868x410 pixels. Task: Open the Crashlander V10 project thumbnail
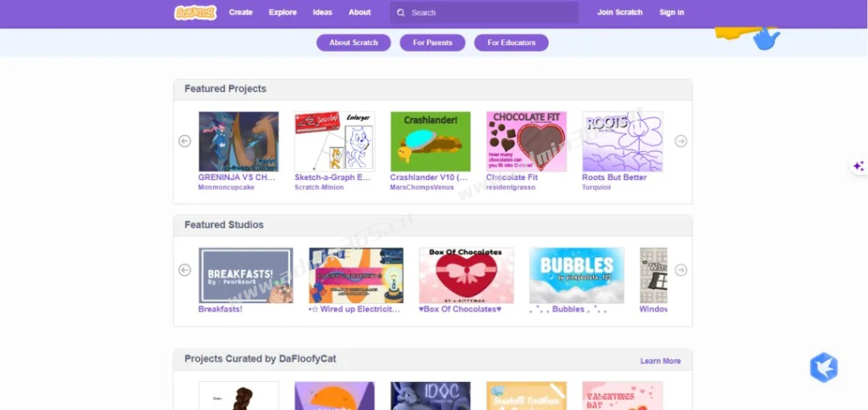coord(431,142)
